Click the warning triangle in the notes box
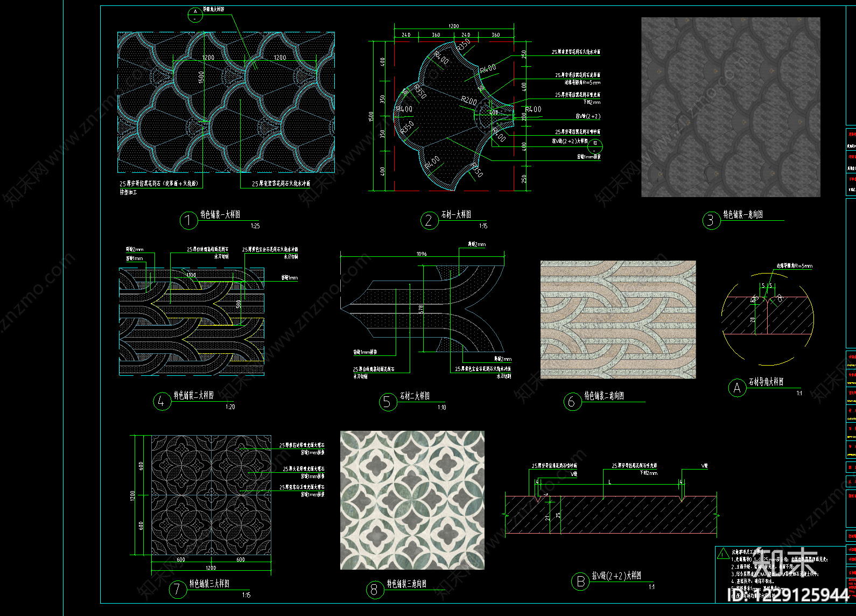 [x=723, y=554]
